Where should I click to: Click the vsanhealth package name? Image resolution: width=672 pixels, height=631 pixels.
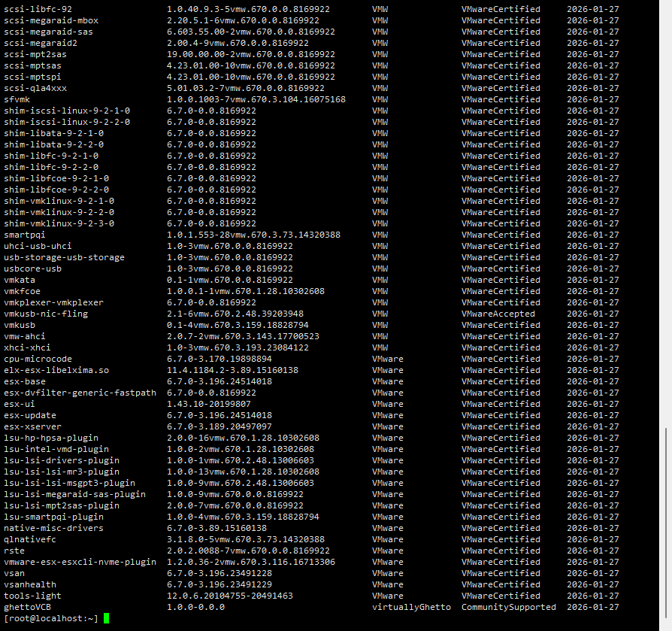30,584
